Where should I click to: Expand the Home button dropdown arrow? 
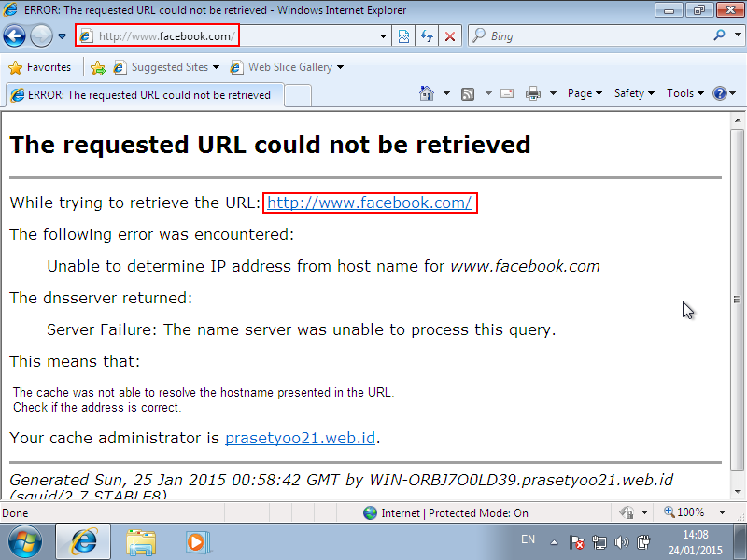pyautogui.click(x=446, y=93)
